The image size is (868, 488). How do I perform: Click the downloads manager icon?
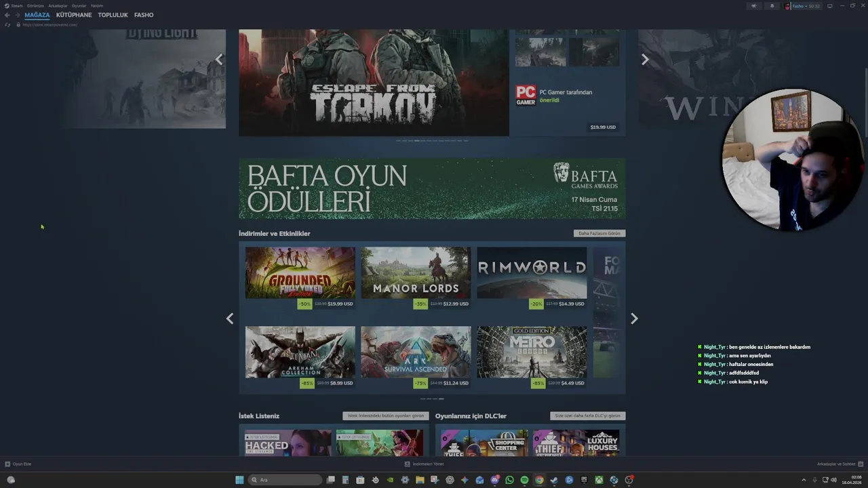(x=408, y=464)
